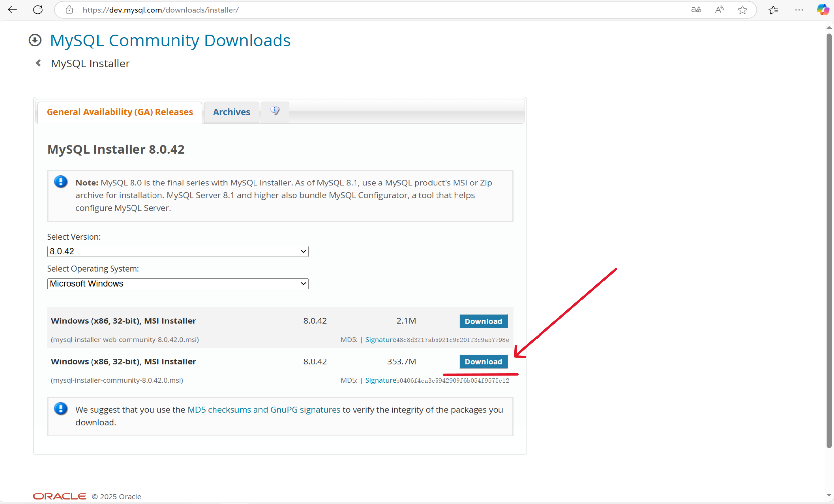Click the browser address bar URL
The height and width of the screenshot is (504, 834).
pyautogui.click(x=160, y=10)
